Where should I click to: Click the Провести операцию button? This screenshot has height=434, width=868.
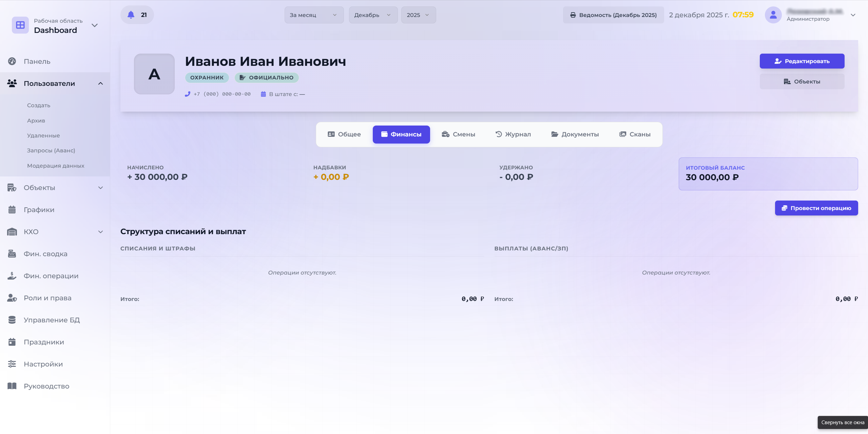click(816, 208)
